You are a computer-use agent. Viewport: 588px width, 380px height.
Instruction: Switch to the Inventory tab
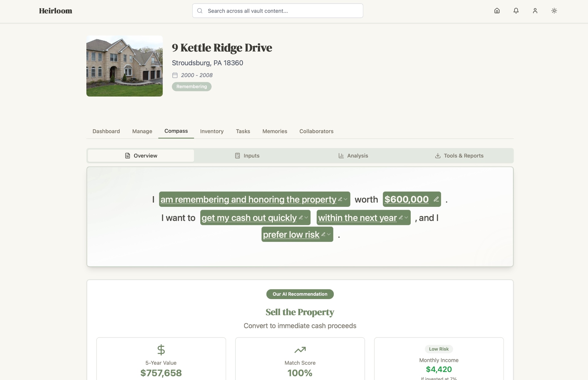[x=212, y=131]
